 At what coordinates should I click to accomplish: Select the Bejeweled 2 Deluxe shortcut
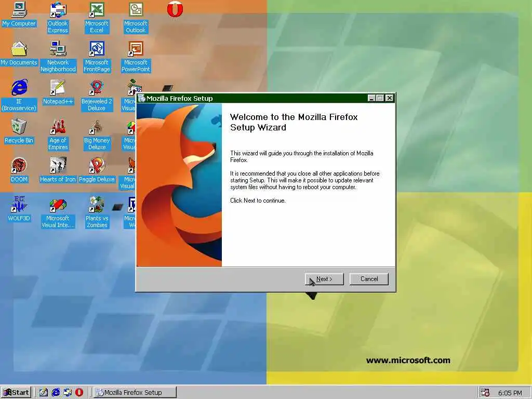point(97,96)
